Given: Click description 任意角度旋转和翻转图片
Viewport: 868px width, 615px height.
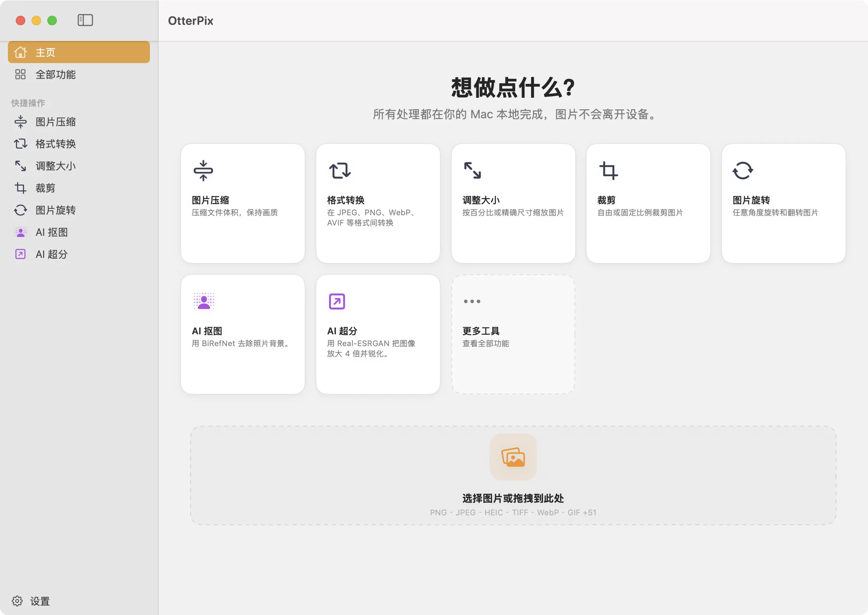Looking at the screenshot, I should tap(775, 212).
